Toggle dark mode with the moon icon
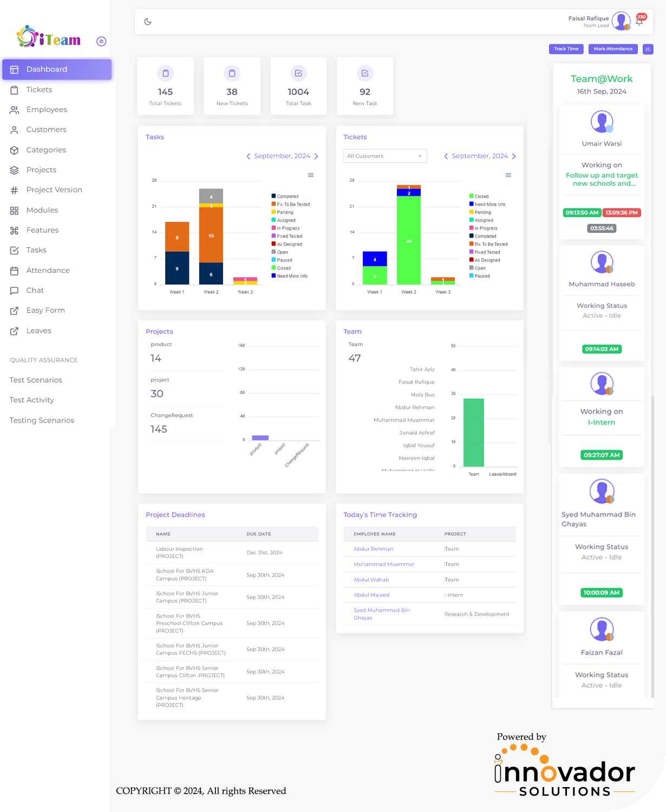The width and height of the screenshot is (666, 812). coord(147,22)
